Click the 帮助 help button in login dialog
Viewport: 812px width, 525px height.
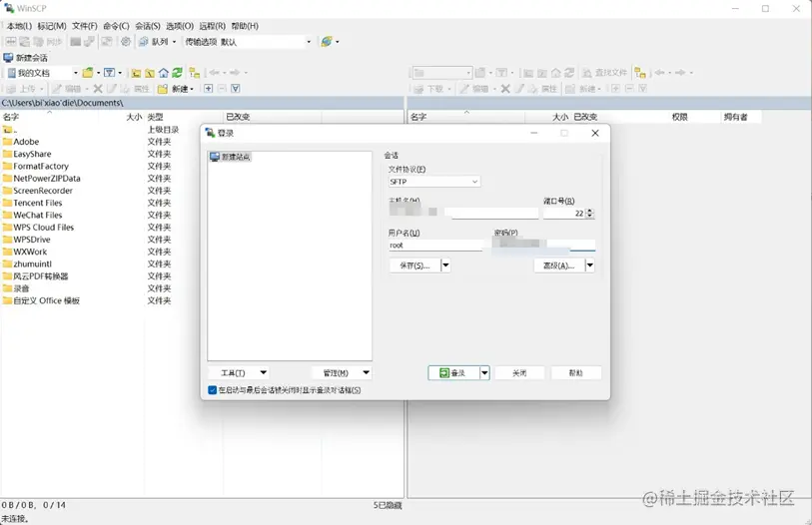pos(576,372)
